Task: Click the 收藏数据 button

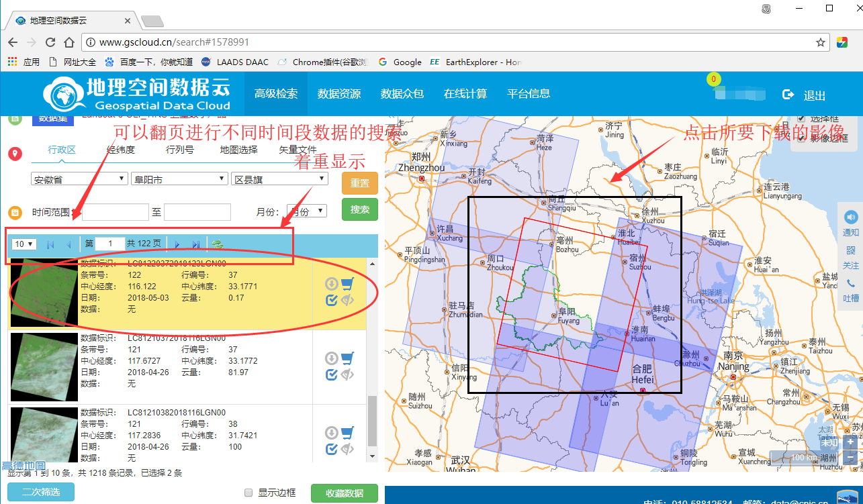Action: click(345, 493)
